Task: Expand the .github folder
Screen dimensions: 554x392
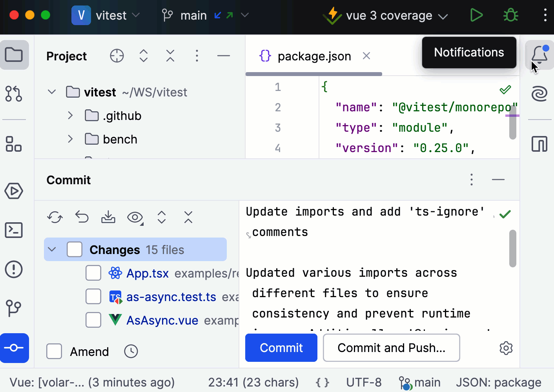Action: [70, 116]
